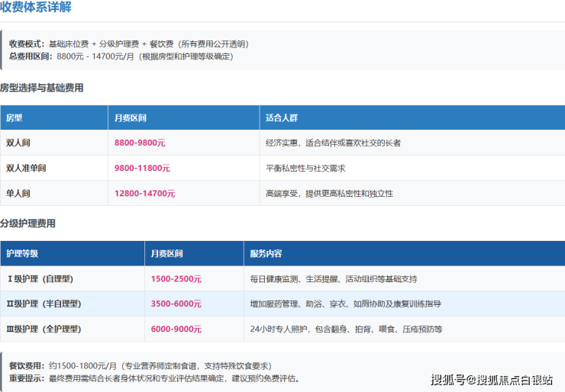
Task: Click the 3500-6000元 price for Ⅱ级护理
Action: pos(176,304)
